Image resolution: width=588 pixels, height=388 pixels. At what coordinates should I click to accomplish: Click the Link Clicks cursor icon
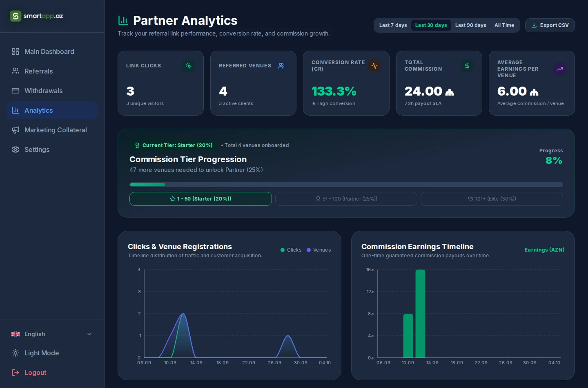pos(188,66)
